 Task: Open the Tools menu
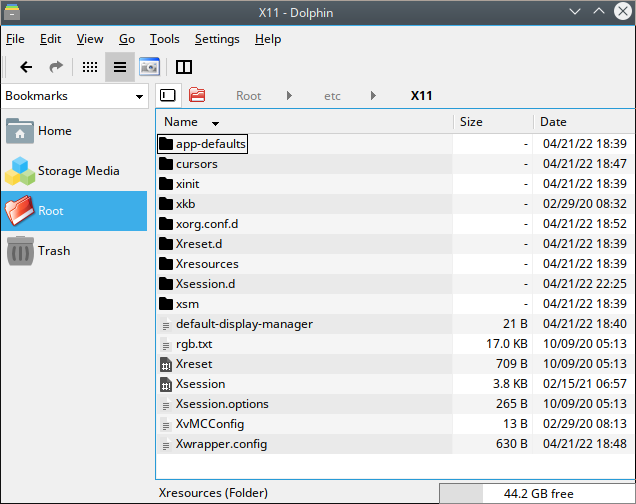click(164, 39)
